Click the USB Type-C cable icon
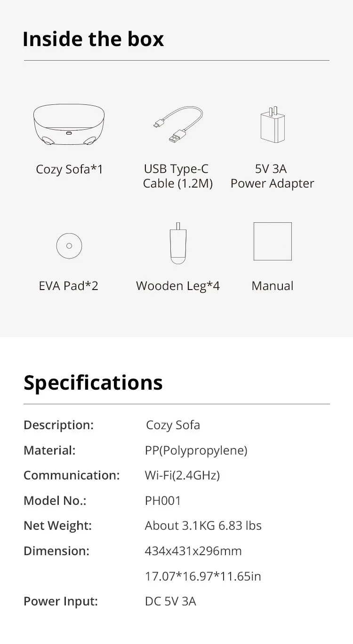 178,124
